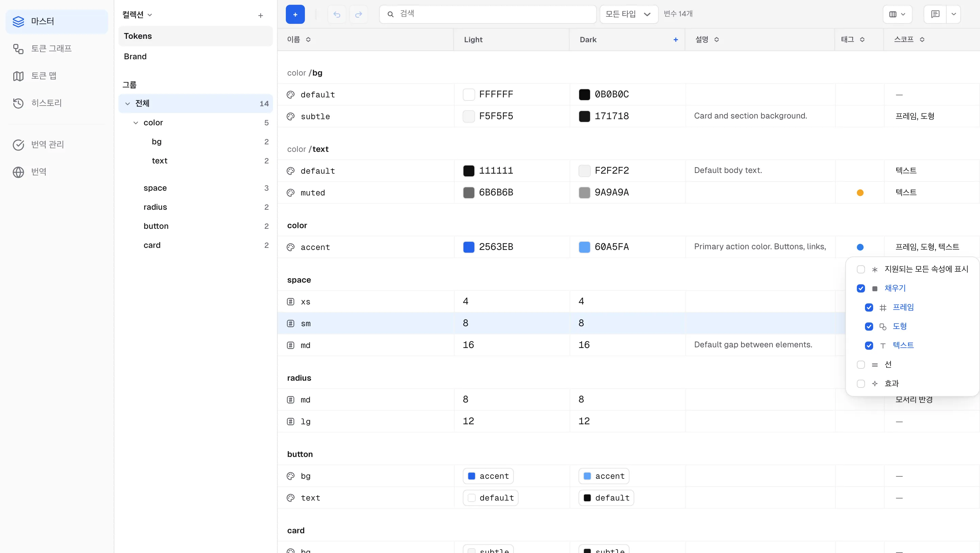Open the 60A5FA accent Dark color swatch
This screenshot has width=980, height=553.
(584, 247)
